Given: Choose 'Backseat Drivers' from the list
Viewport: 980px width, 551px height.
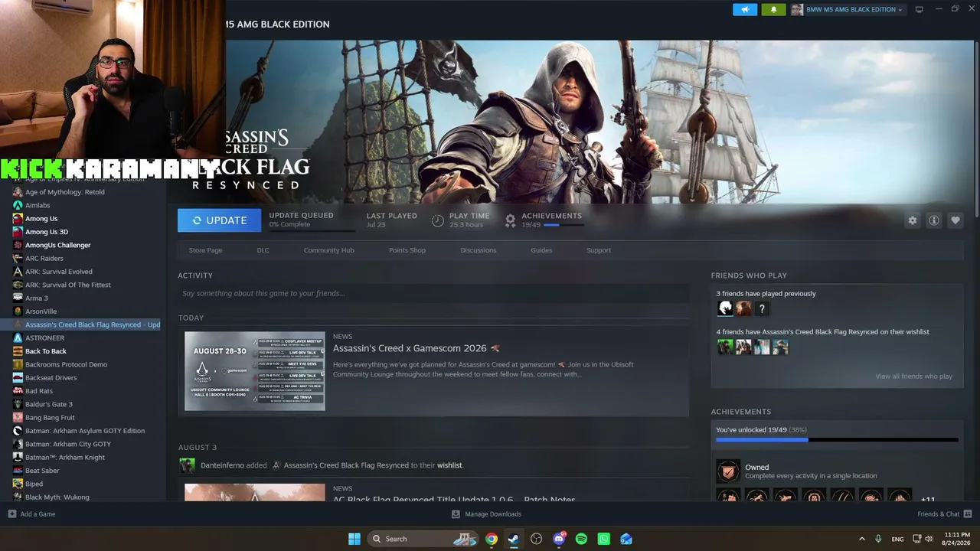Looking at the screenshot, I should [x=51, y=378].
